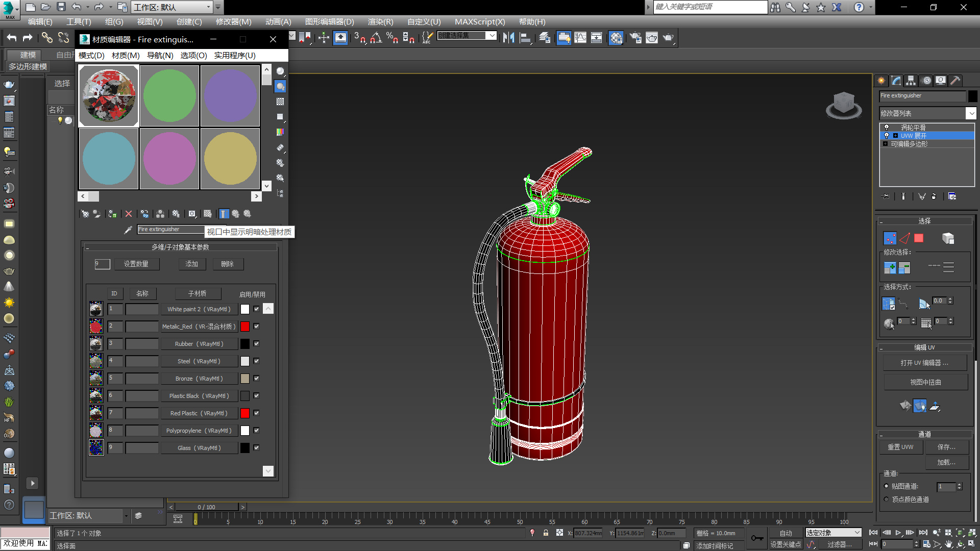Collapse the 通道 rollout
This screenshot has width=980, height=551.
click(925, 434)
